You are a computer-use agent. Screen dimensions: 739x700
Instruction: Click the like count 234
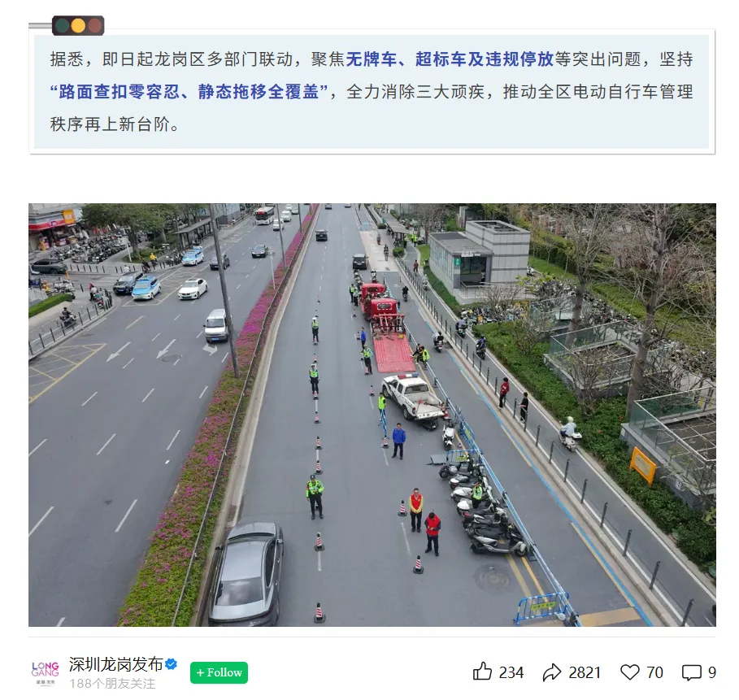tap(511, 672)
